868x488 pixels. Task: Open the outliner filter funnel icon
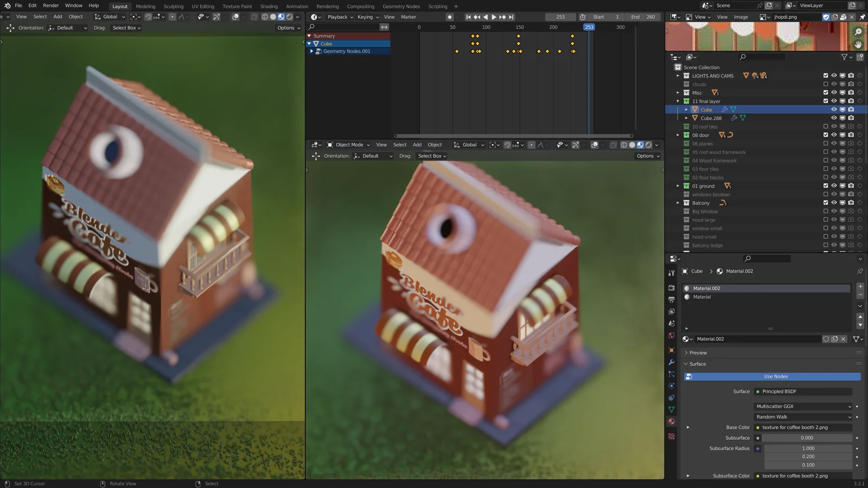coord(844,57)
